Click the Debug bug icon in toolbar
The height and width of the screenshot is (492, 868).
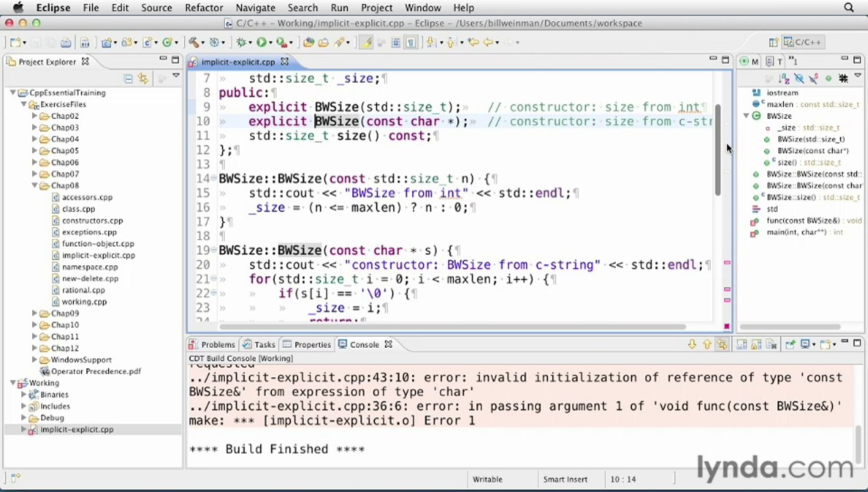coord(241,42)
